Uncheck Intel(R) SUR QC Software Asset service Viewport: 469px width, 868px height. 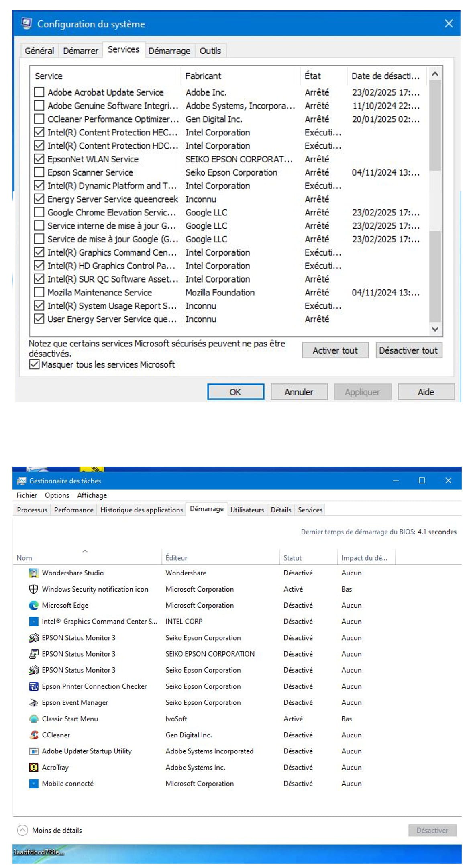[39, 279]
